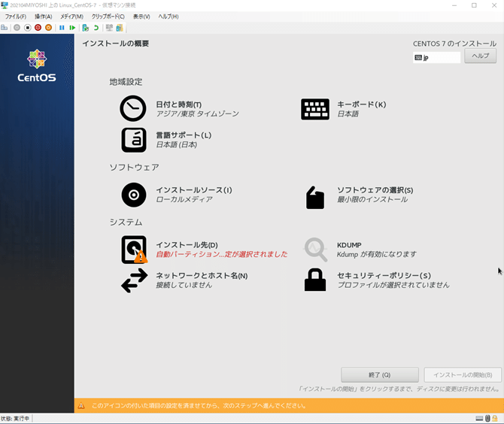Open the 日付と時刻 clock icon
The image size is (504, 424).
(132, 108)
